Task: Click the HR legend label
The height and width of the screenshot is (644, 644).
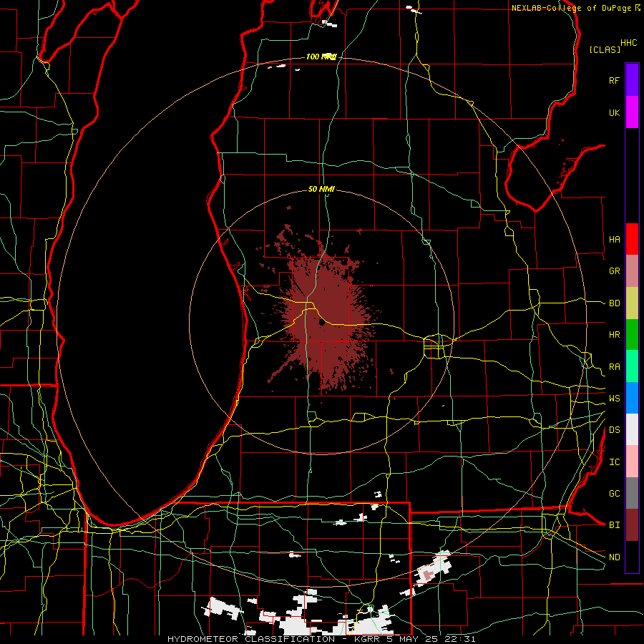Action: click(615, 335)
